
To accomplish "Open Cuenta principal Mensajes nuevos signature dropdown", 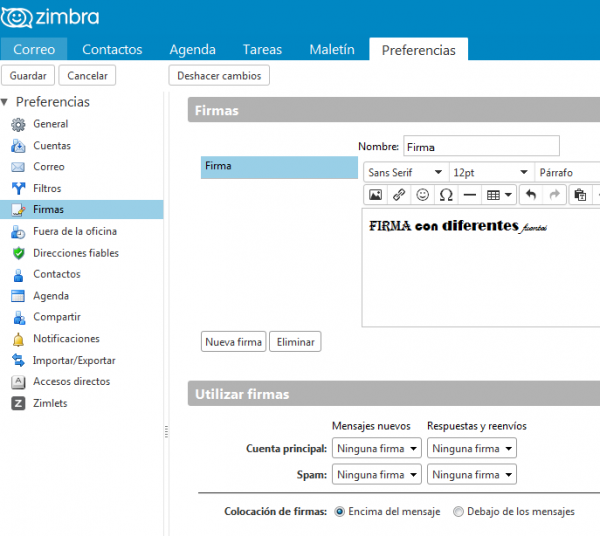I will 377,448.
